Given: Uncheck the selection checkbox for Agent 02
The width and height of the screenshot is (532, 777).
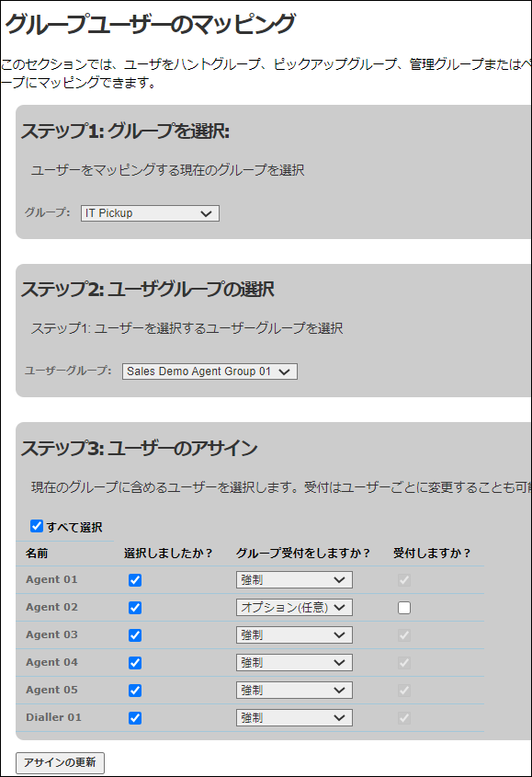Looking at the screenshot, I should coord(135,608).
